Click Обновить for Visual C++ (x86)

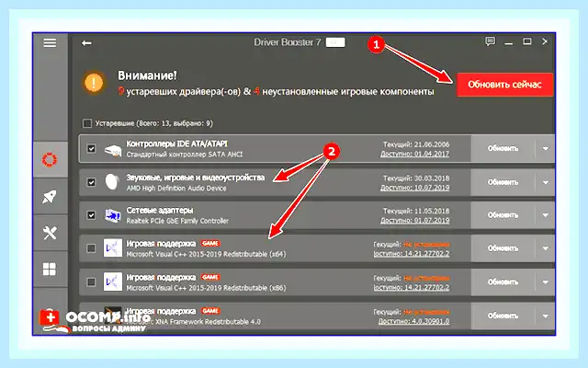pyautogui.click(x=503, y=282)
